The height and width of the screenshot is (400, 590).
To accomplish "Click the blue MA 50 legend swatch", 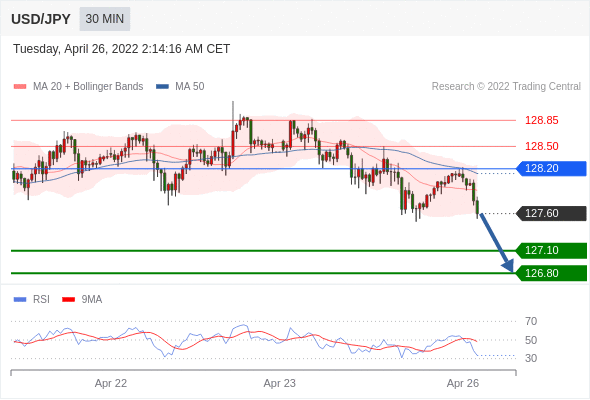I will click(162, 87).
